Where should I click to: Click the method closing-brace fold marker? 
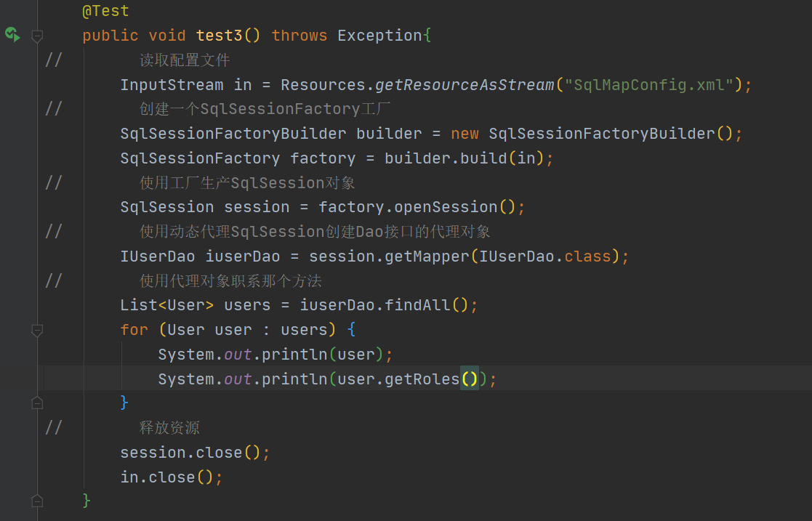[x=37, y=501]
